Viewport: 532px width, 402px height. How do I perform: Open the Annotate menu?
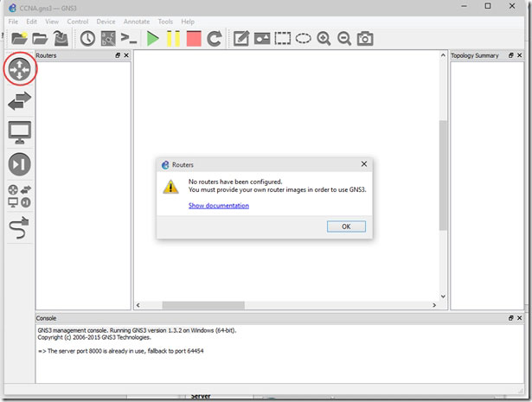click(x=137, y=22)
